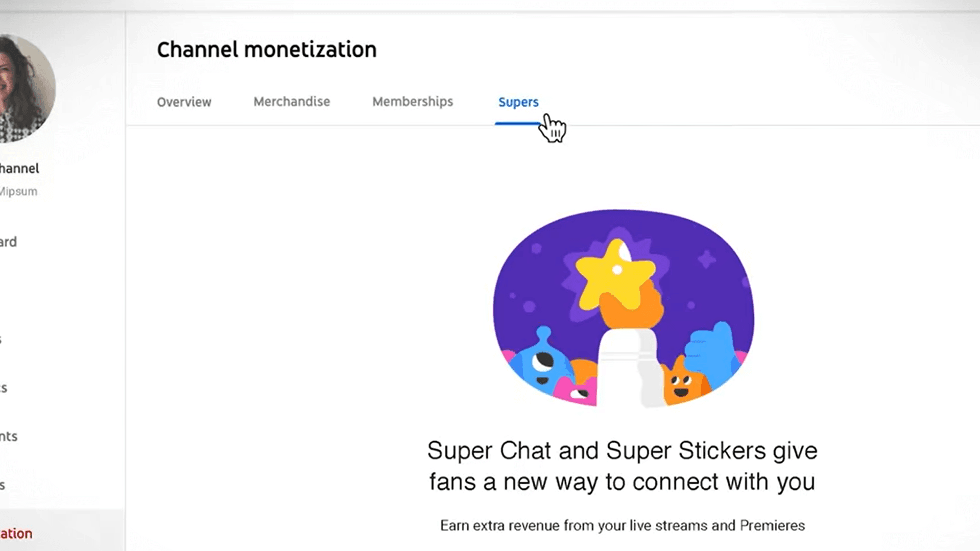Open the Merchandise tab
The height and width of the screenshot is (551, 980).
(x=291, y=102)
